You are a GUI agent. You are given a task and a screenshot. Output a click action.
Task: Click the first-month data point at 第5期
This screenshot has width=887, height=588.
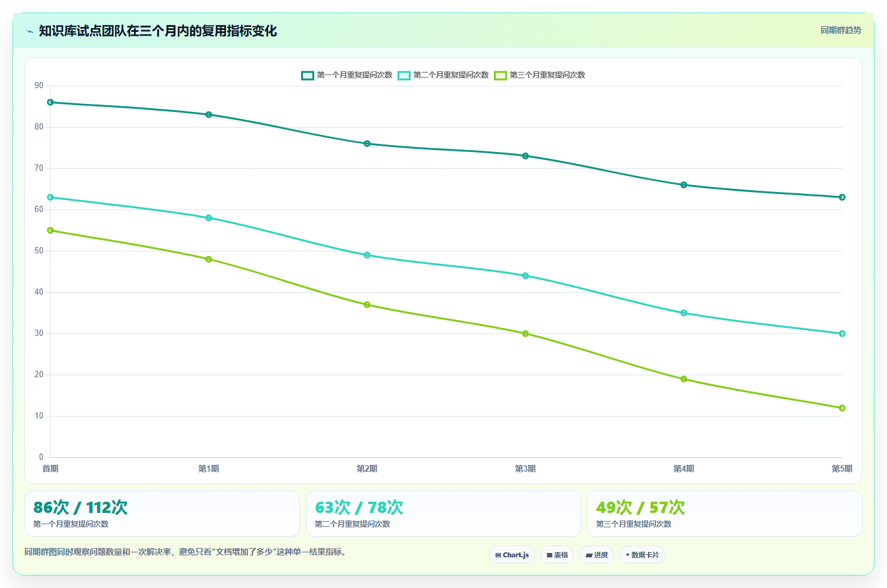(842, 197)
